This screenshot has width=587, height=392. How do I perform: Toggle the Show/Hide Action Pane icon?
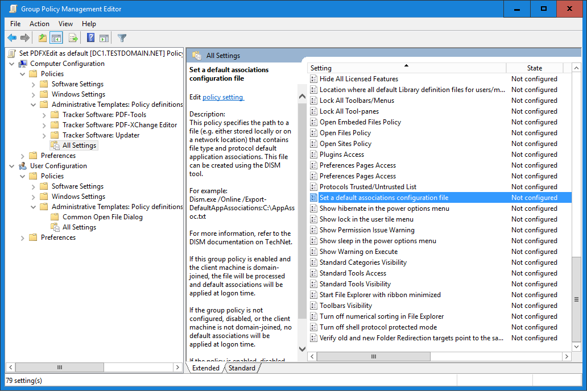click(104, 37)
